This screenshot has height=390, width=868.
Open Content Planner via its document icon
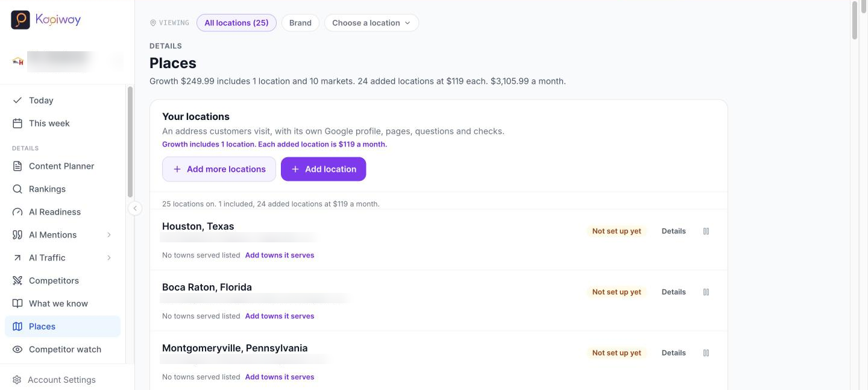[17, 166]
